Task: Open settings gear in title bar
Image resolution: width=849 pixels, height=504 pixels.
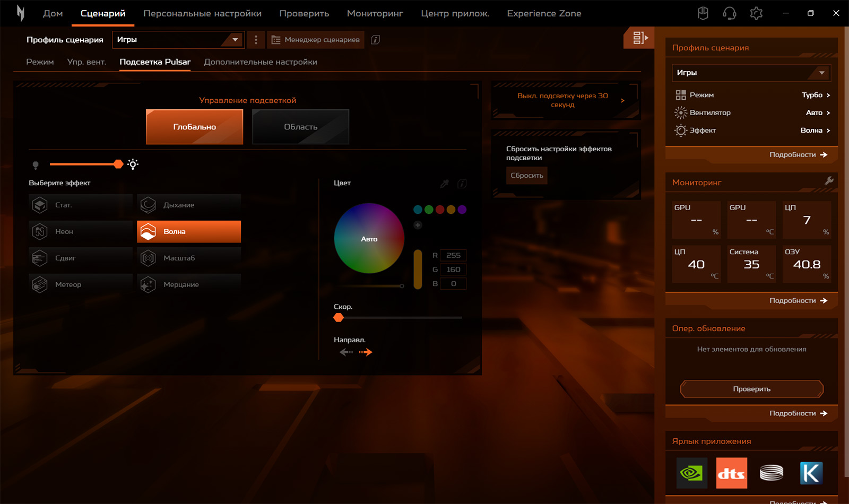Action: [x=756, y=13]
